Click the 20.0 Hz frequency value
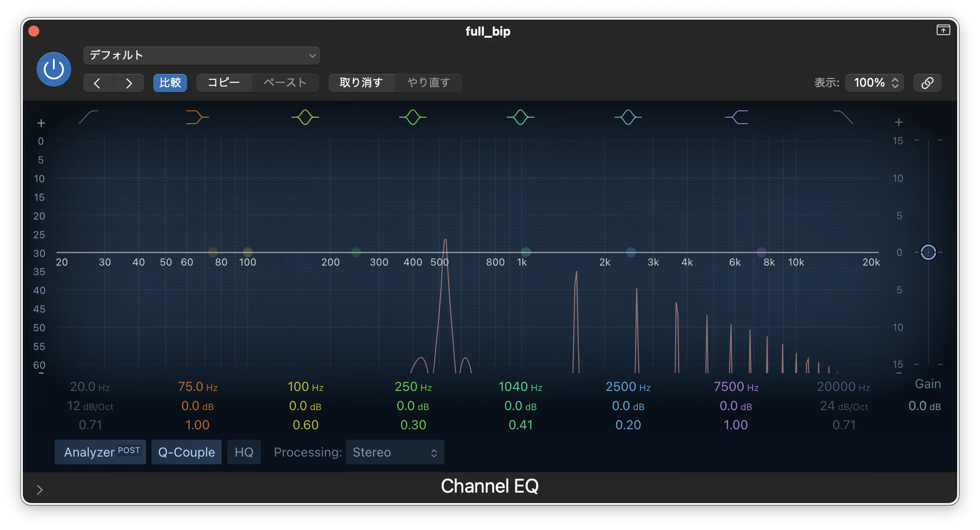Screen dimensions: 980x530 click(x=90, y=387)
